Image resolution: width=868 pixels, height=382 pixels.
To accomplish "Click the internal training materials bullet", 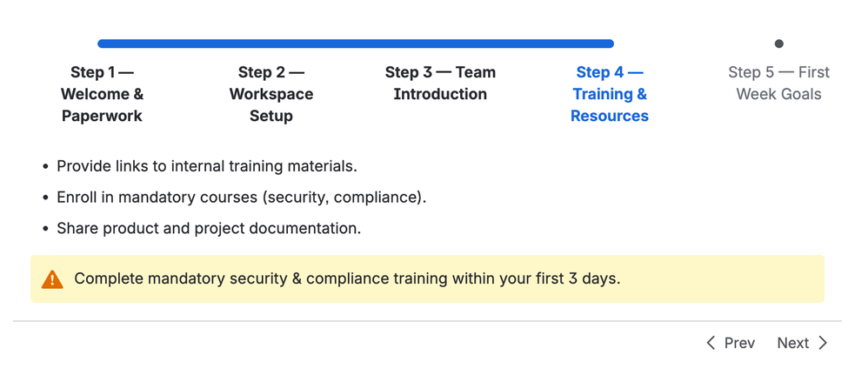I will pyautogui.click(x=207, y=166).
